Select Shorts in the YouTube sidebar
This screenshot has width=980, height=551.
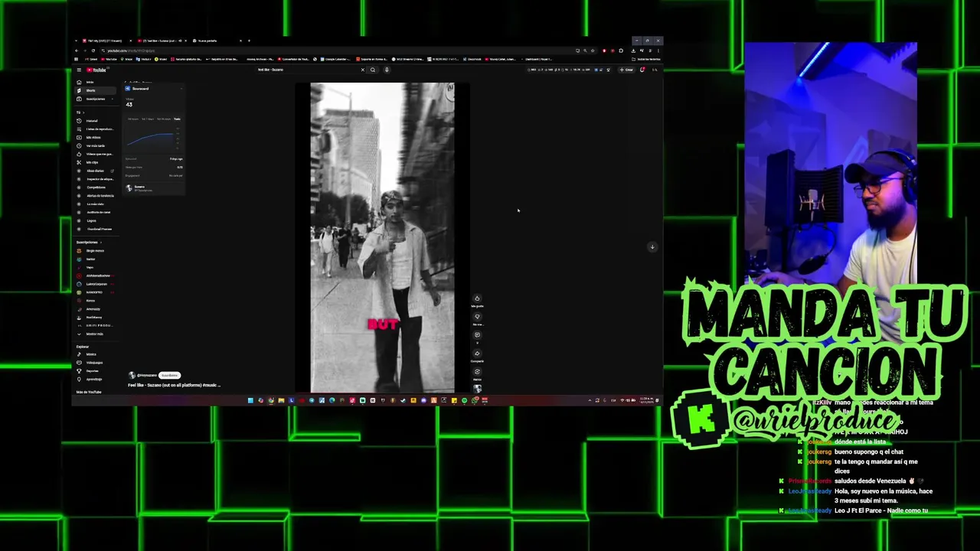[x=95, y=90]
